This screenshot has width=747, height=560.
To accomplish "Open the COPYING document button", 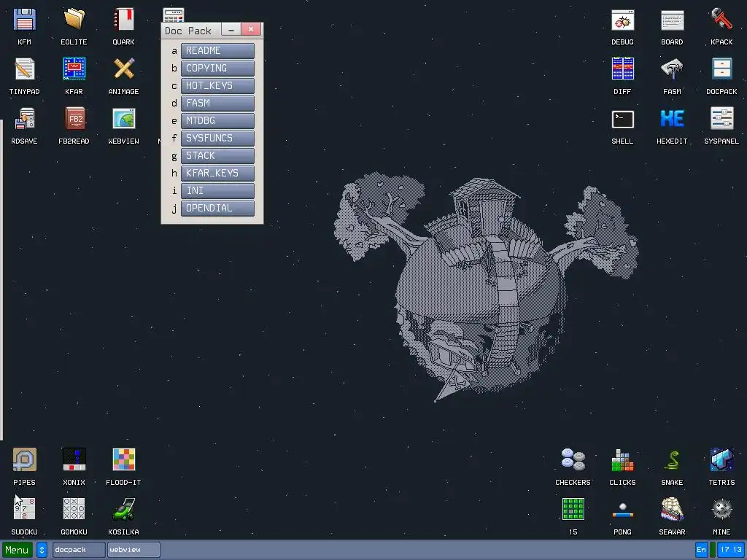I will click(217, 69).
